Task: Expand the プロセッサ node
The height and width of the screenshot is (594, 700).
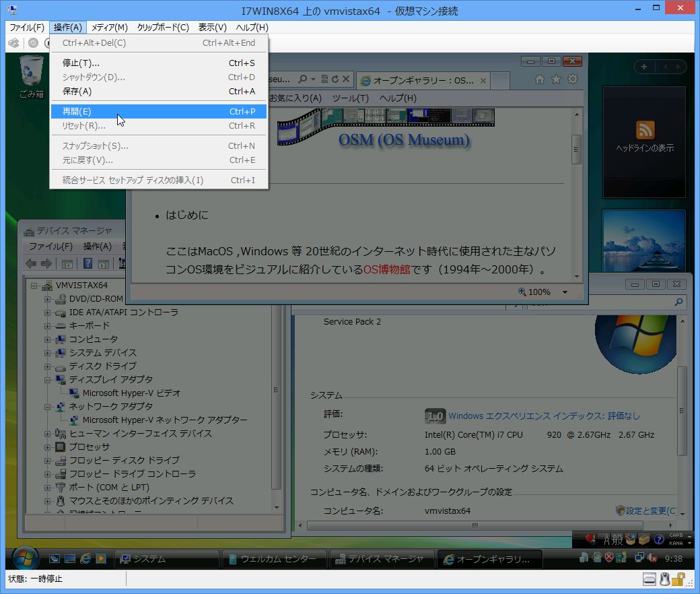Action: [x=47, y=447]
